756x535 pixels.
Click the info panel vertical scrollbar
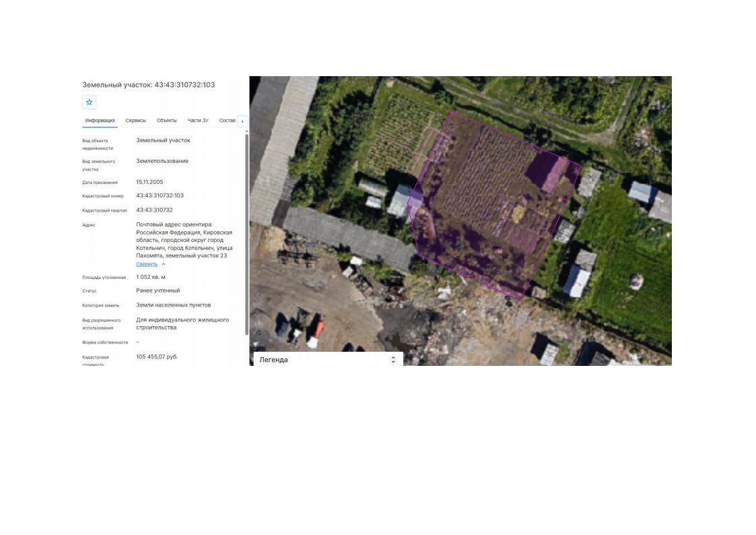pyautogui.click(x=247, y=234)
